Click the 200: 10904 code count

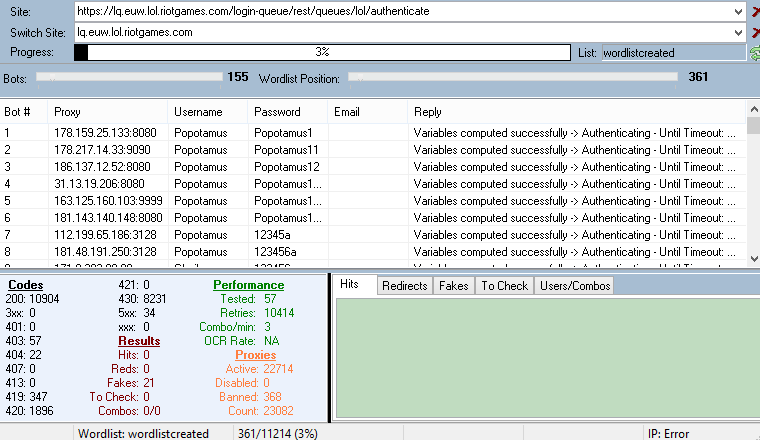pyautogui.click(x=32, y=299)
